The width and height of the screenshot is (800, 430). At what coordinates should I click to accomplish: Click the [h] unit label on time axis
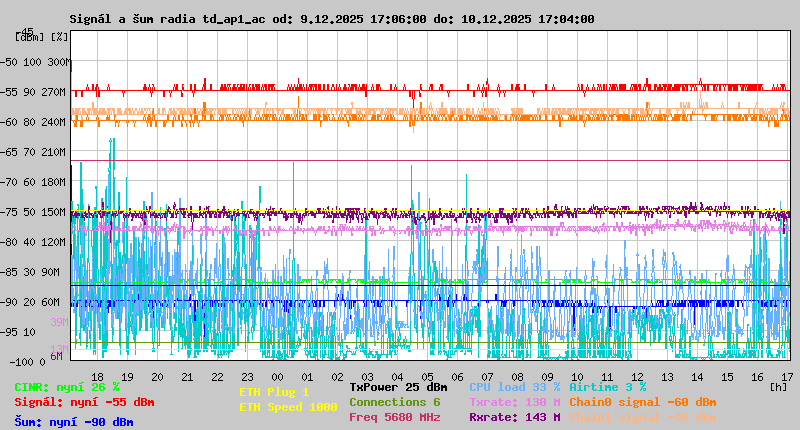tap(778, 386)
